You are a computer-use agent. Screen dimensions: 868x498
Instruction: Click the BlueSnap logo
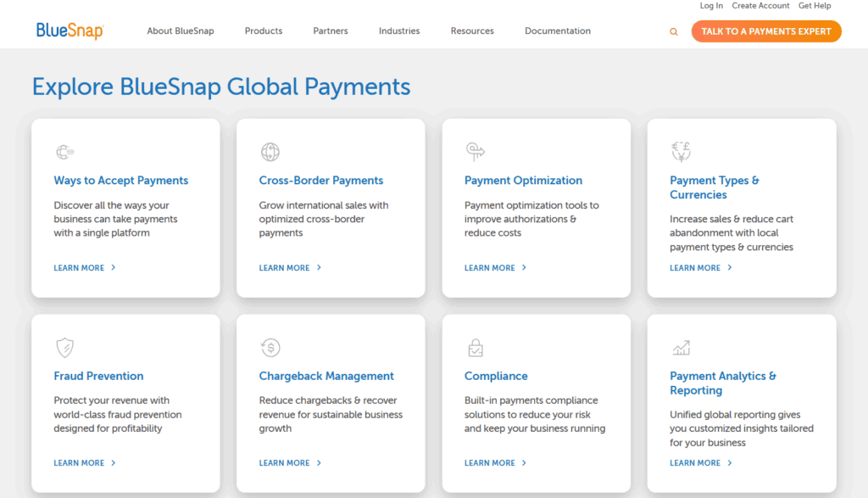[x=70, y=31]
